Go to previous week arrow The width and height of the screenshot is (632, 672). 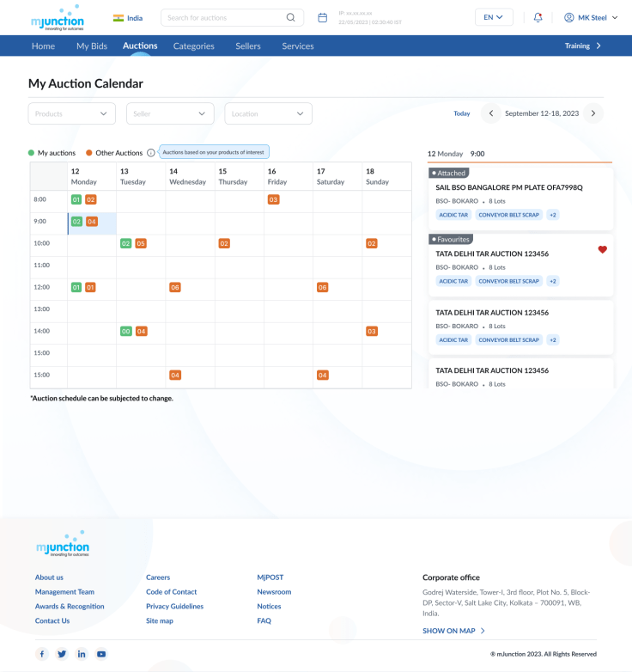tap(490, 113)
